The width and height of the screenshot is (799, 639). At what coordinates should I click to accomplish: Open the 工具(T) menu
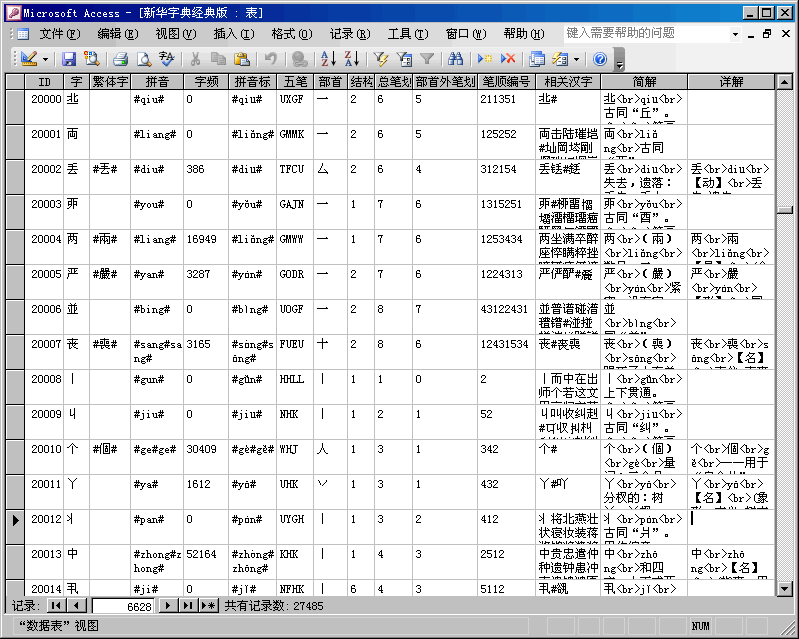pyautogui.click(x=408, y=34)
